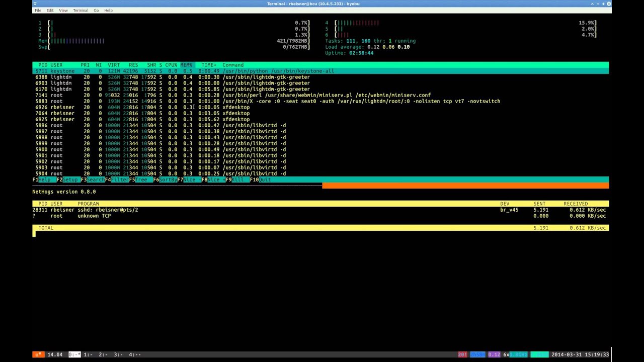This screenshot has width=644, height=362.
Task: Select xfdesktop process 6926
Action: click(320, 107)
